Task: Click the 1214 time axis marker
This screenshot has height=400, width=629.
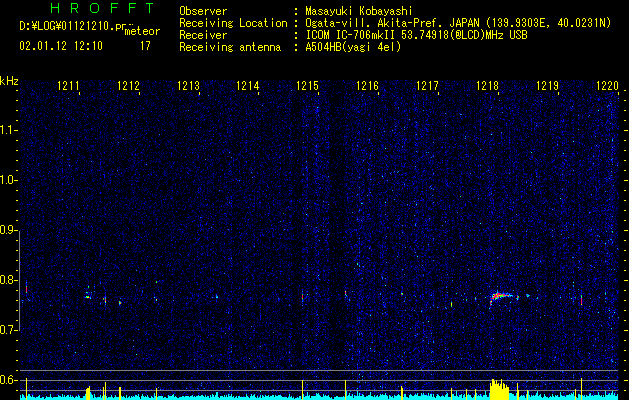Action: coord(248,86)
